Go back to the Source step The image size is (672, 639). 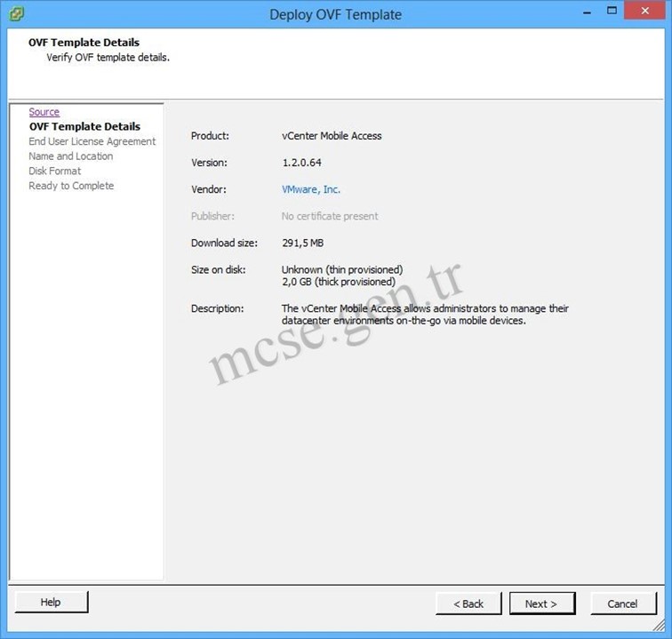pos(44,112)
